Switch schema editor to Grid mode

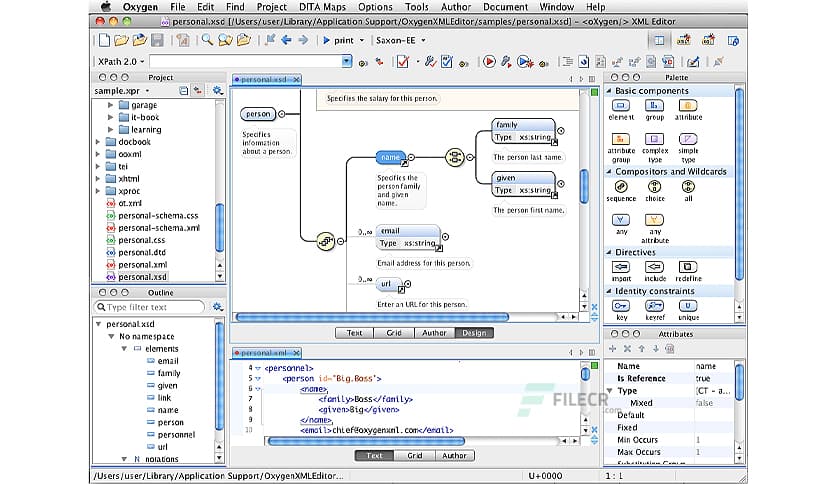393,333
